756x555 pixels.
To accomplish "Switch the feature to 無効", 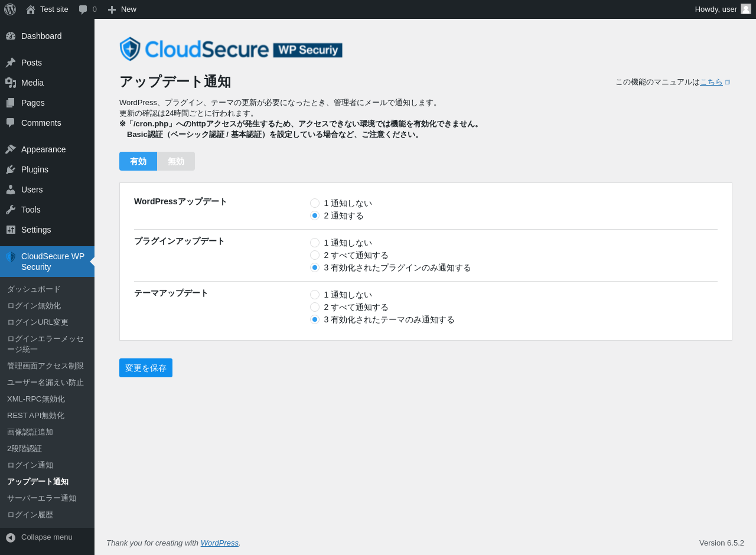I will [176, 161].
